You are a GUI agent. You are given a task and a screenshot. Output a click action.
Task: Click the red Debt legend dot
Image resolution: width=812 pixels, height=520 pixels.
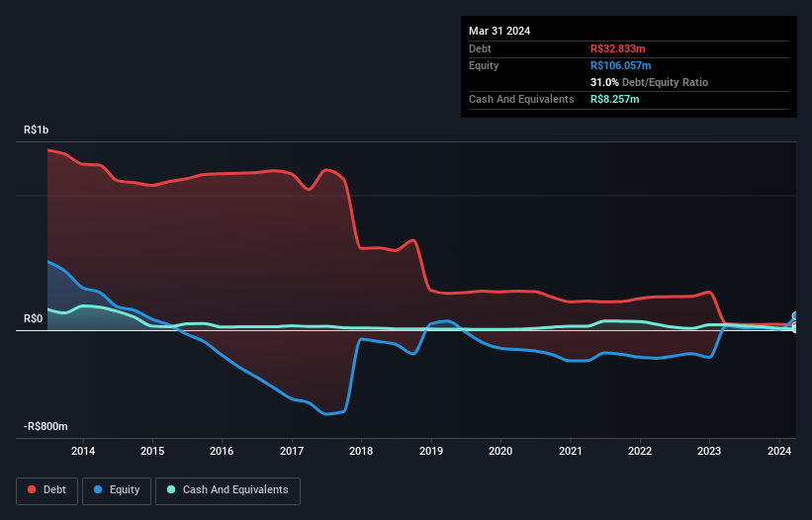(x=32, y=489)
